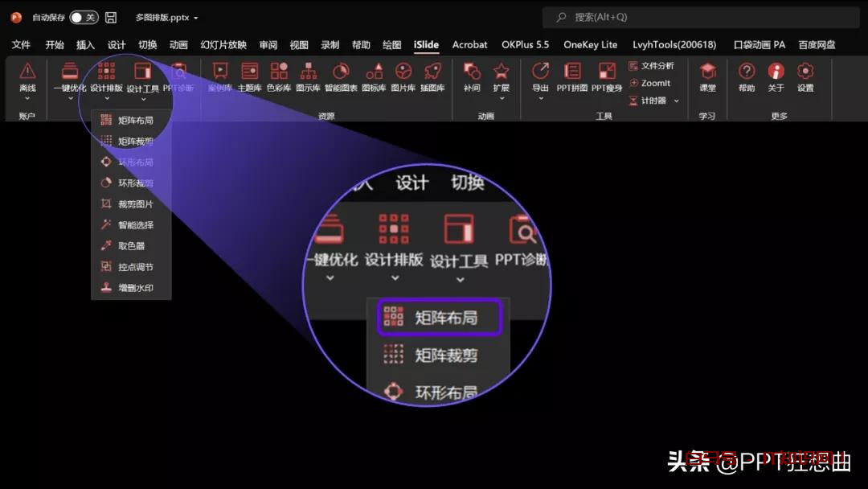Choose 取色器 from the dropdown menu
Screen dimensions: 868x489
click(x=131, y=246)
